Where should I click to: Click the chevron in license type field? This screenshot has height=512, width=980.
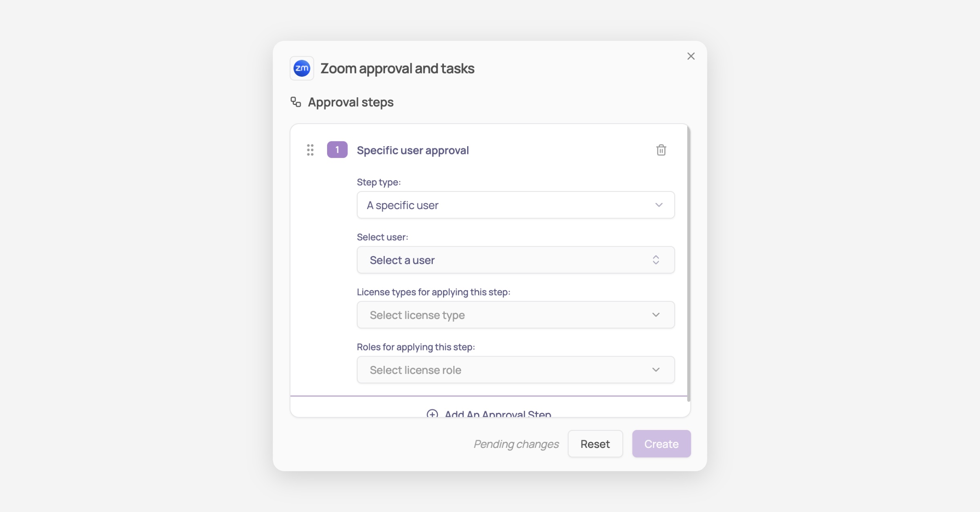pyautogui.click(x=656, y=315)
